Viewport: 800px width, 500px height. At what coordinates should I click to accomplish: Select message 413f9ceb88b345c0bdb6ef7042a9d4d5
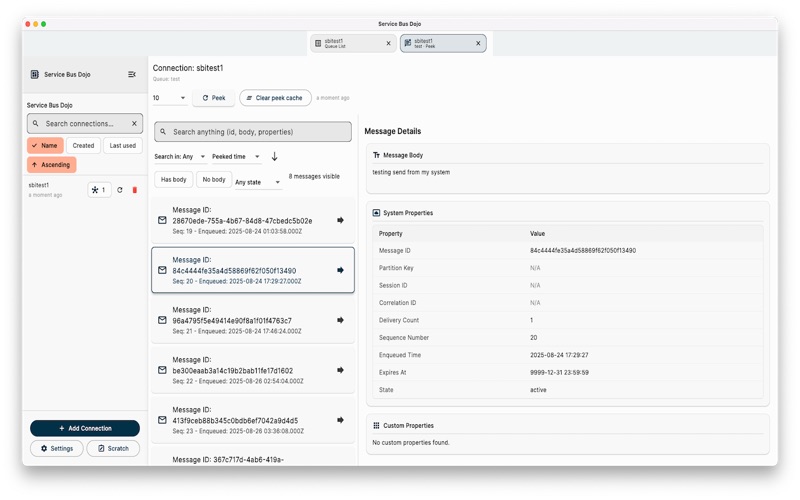click(253, 420)
